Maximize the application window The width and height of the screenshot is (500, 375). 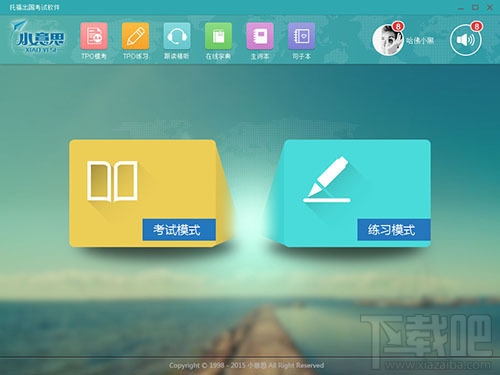click(475, 7)
